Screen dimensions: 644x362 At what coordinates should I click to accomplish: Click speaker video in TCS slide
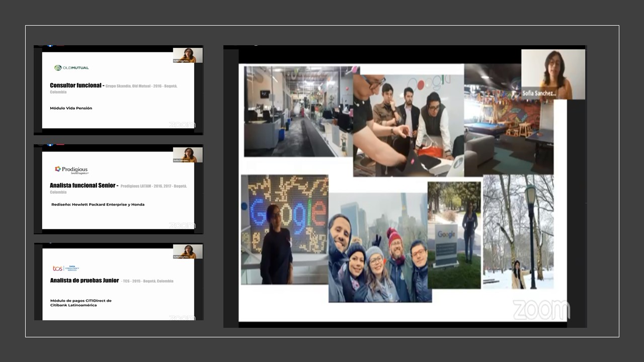[188, 252]
